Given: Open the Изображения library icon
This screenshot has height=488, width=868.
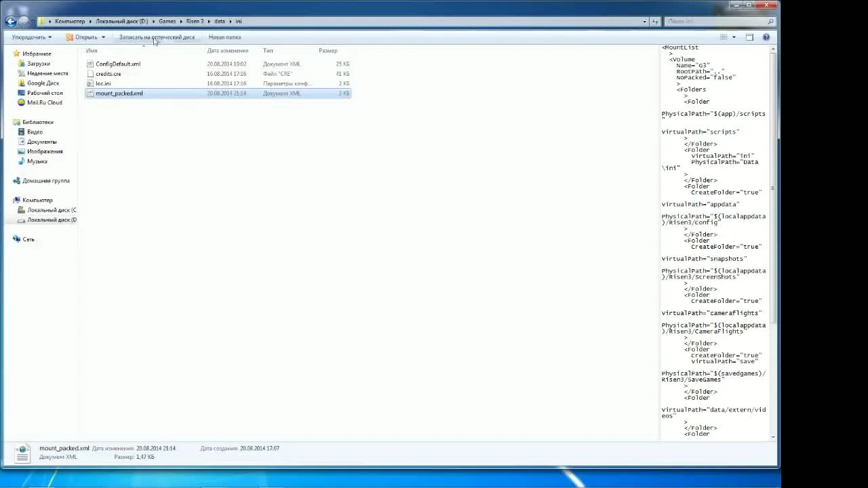Looking at the screenshot, I should tap(22, 152).
